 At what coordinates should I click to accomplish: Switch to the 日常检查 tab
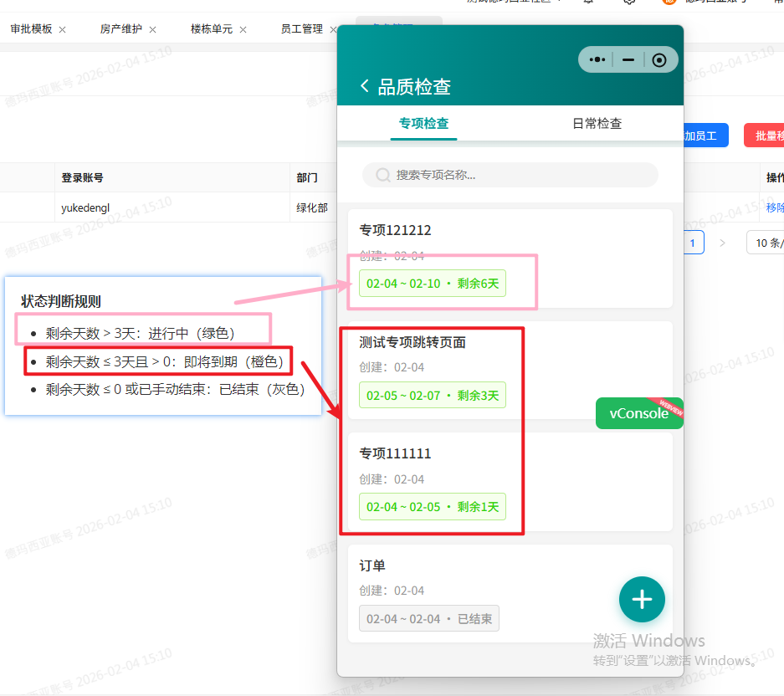click(597, 124)
